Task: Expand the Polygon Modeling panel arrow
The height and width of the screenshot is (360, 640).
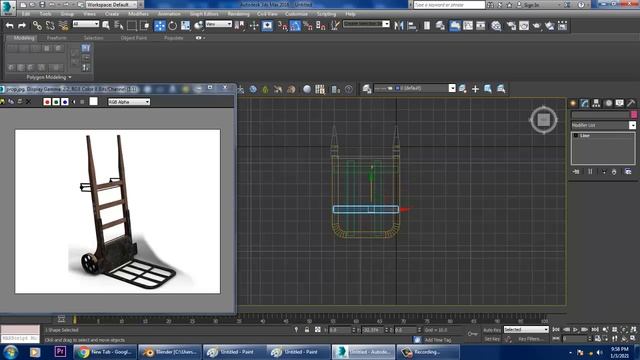Action: [x=70, y=77]
